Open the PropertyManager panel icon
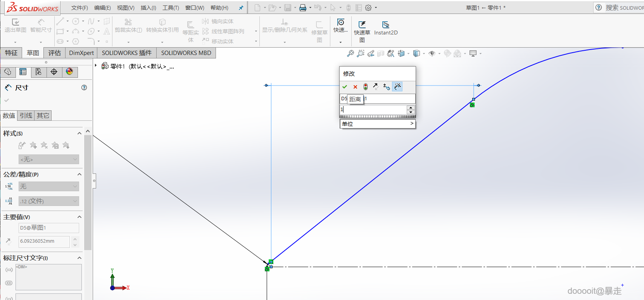The image size is (644, 300). pyautogui.click(x=23, y=72)
